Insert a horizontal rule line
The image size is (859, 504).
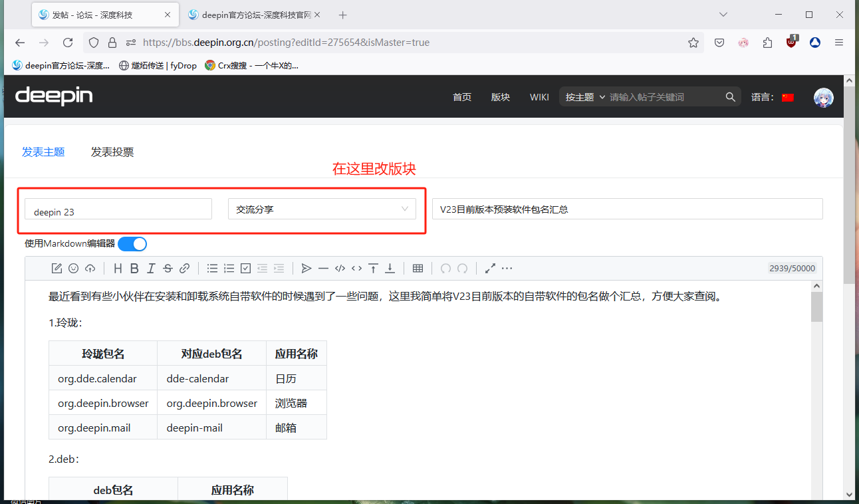click(x=323, y=269)
